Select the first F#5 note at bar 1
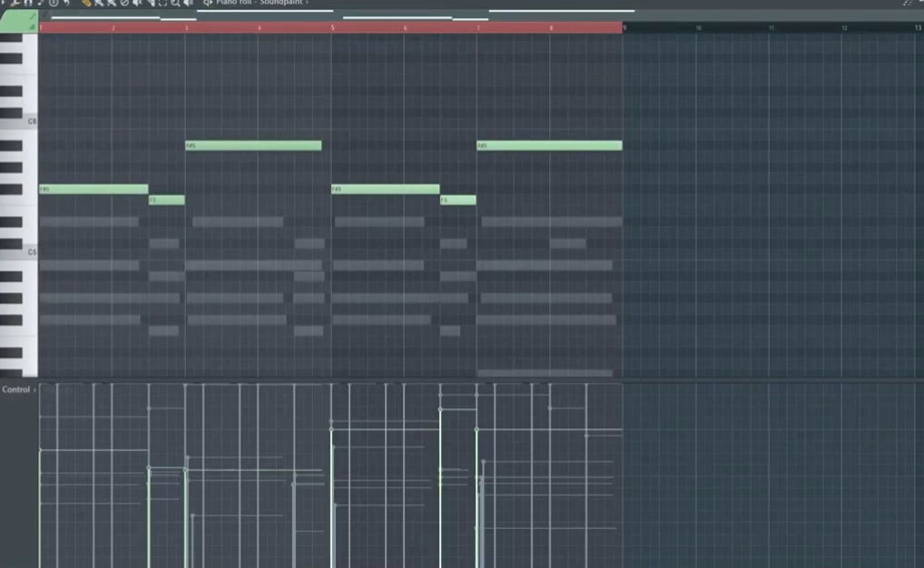The width and height of the screenshot is (924, 568). [93, 189]
